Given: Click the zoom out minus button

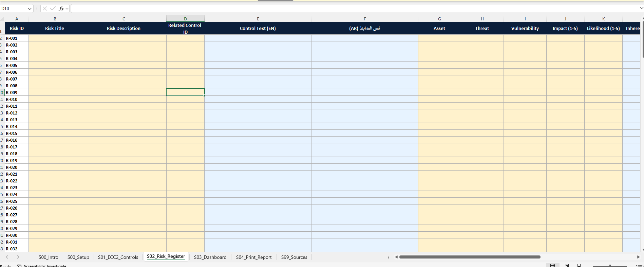Looking at the screenshot, I should (590, 266).
